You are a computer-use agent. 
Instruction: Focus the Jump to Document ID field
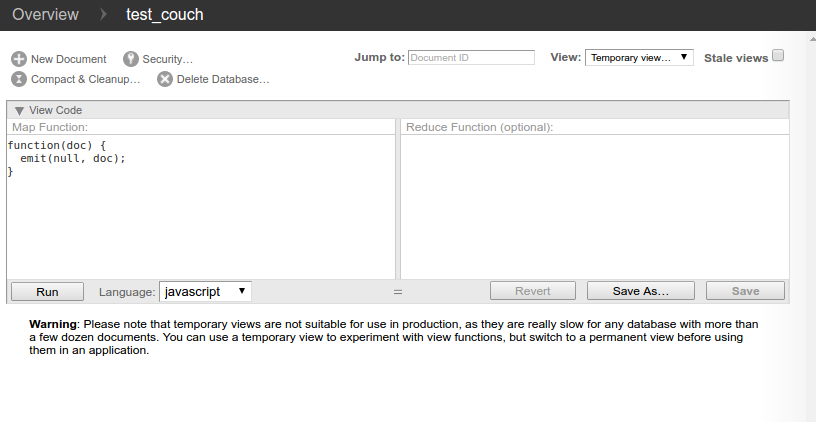(x=471, y=57)
